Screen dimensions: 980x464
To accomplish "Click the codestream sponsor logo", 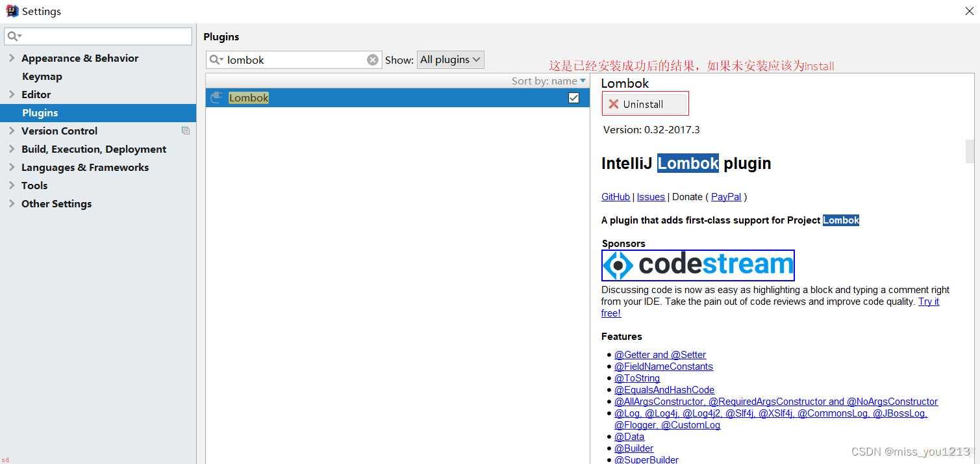I will point(698,265).
